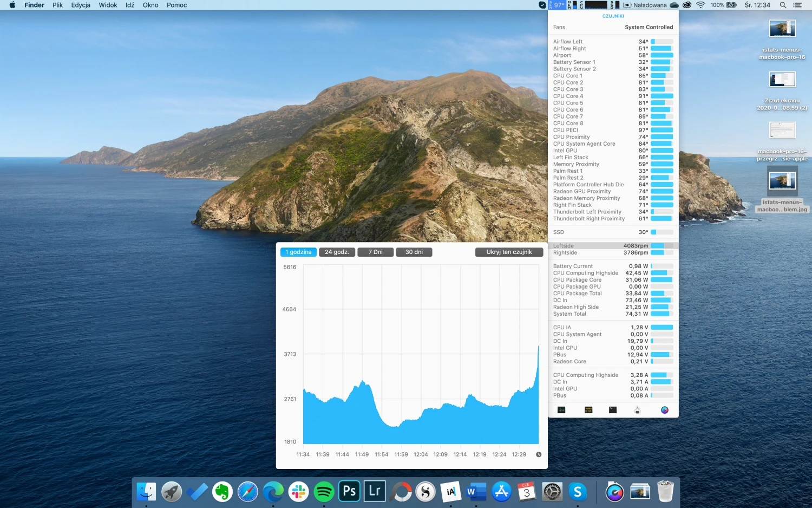
Task: Open Spotlight search magnifier in menu bar
Action: [x=783, y=5]
